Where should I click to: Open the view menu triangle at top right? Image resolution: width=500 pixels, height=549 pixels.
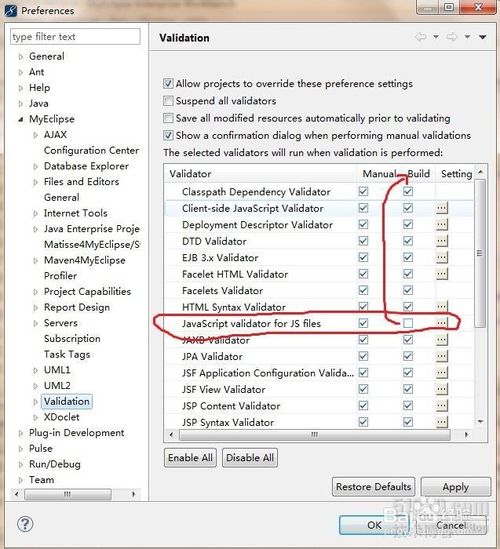(482, 37)
